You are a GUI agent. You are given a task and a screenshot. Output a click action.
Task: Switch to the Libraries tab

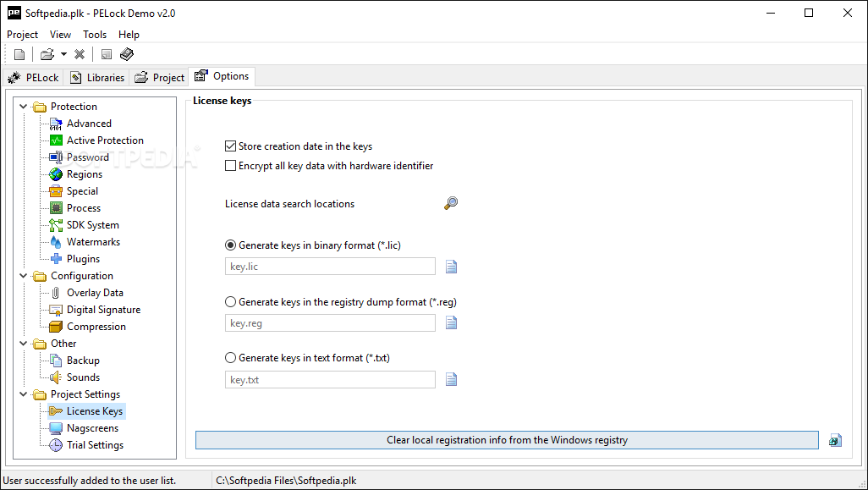click(97, 78)
